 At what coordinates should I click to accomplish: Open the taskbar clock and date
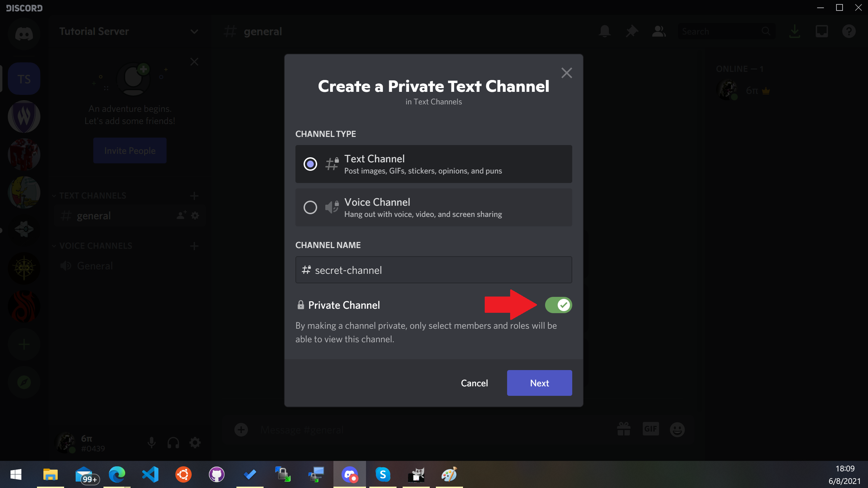click(845, 474)
